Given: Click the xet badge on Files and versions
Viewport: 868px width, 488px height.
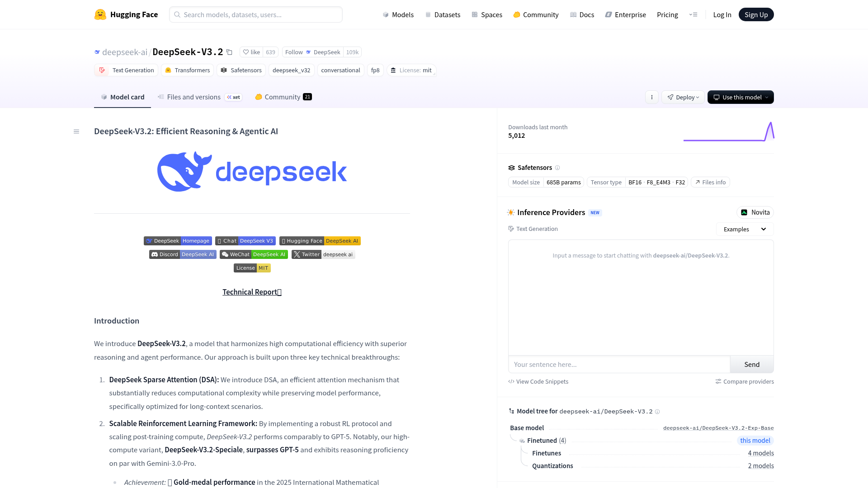Looking at the screenshot, I should (x=233, y=97).
